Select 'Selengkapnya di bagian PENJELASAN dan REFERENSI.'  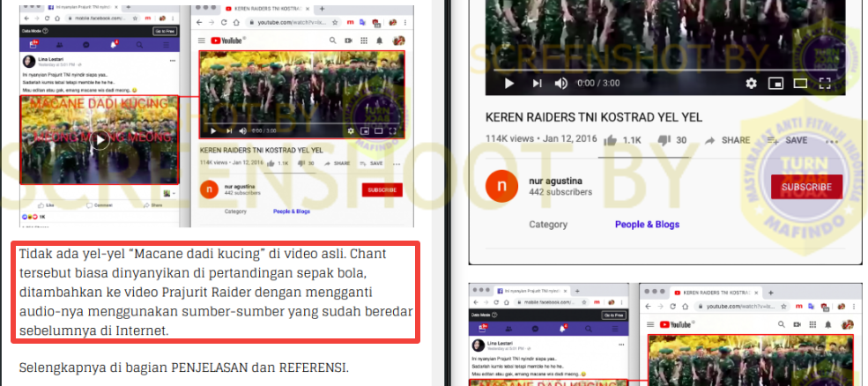(x=183, y=367)
